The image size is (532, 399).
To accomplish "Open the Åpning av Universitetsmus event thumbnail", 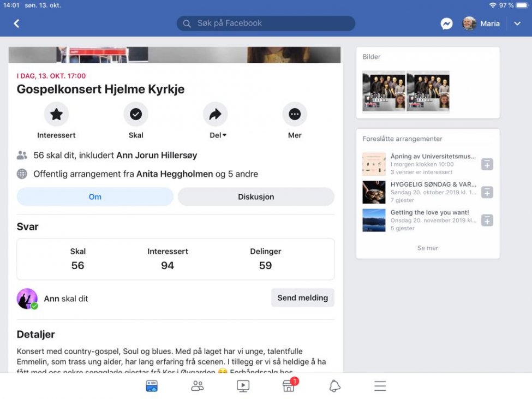I will point(374,164).
